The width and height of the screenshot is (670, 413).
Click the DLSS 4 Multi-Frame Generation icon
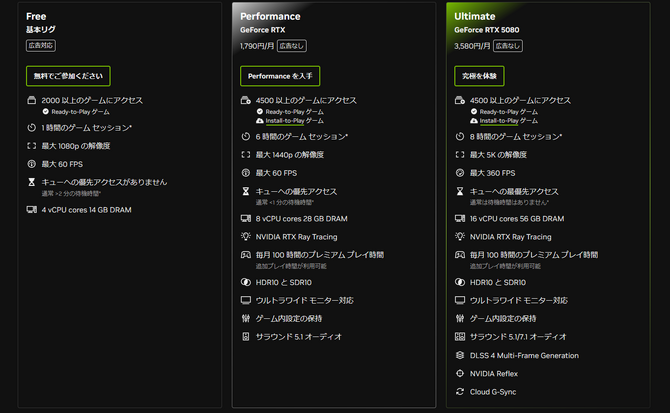460,355
